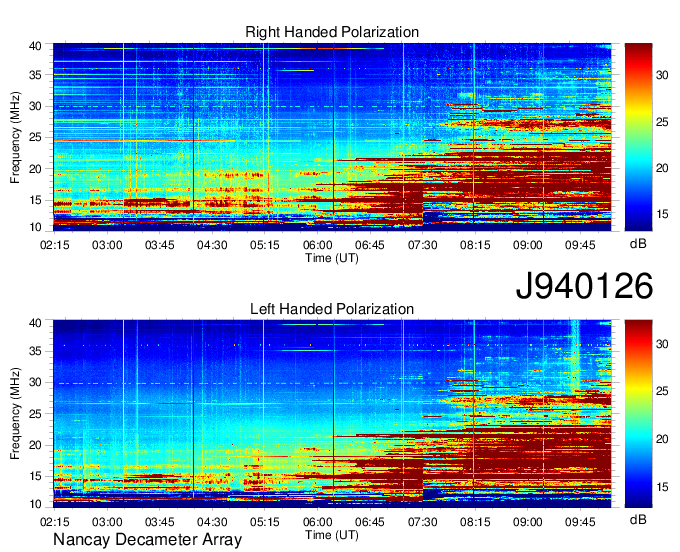Screen dimensions: 680x552
Task: Click 'Time (UT)' label under Right Handed plot
Action: [x=332, y=258]
